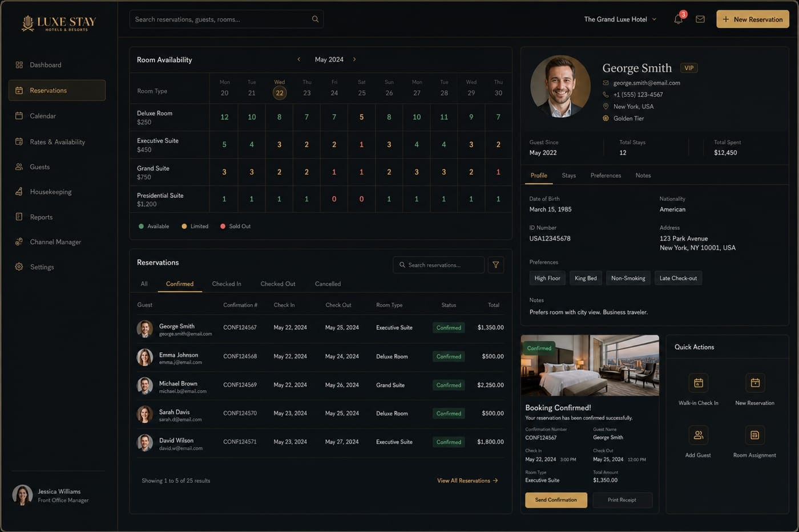Switch to the Checked Out tab
Screen dimensions: 799x532
pos(278,284)
